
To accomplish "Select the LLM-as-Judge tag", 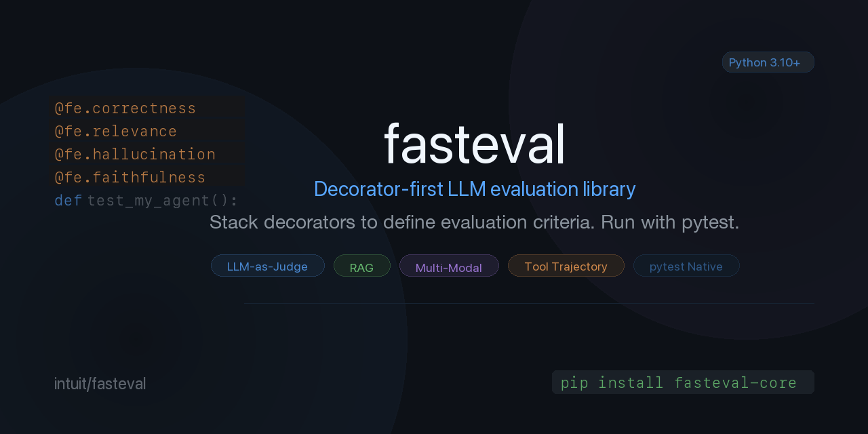I will [x=267, y=267].
